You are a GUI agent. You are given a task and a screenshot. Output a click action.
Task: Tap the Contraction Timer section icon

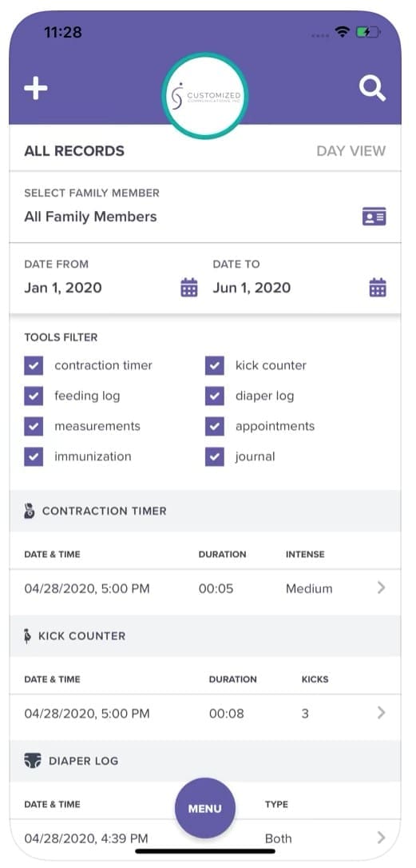(30, 511)
